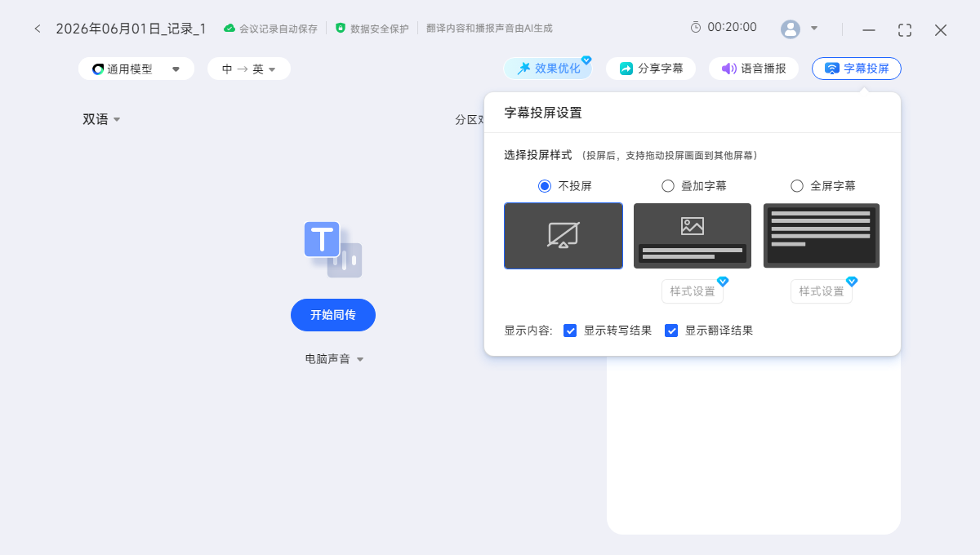This screenshot has width=980, height=555.
Task: Select the 不投屏 radio option
Action: pos(545,186)
